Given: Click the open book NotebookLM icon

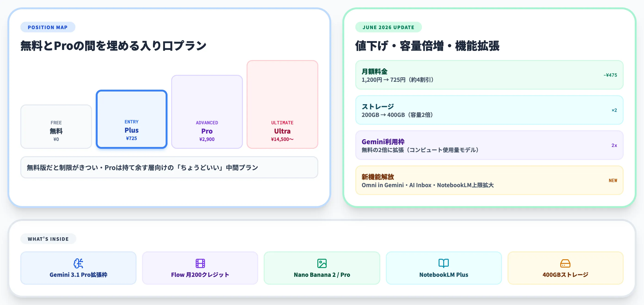Looking at the screenshot, I should [443, 263].
